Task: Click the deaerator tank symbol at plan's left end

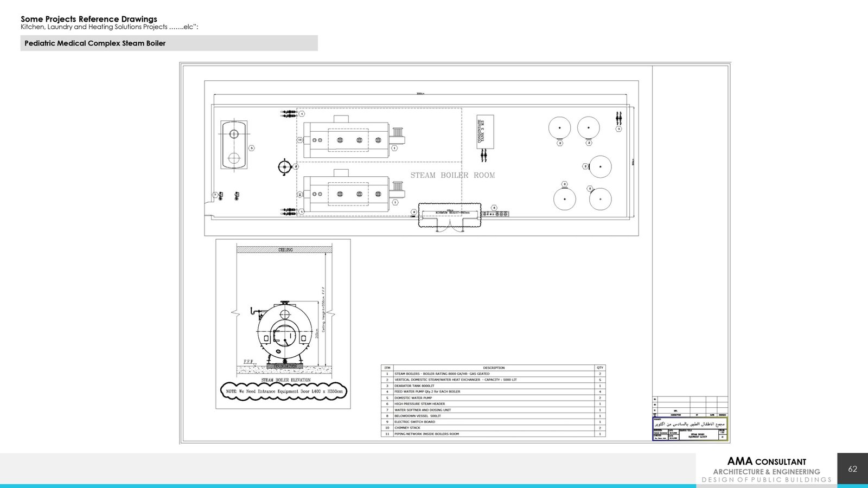Action: click(234, 145)
